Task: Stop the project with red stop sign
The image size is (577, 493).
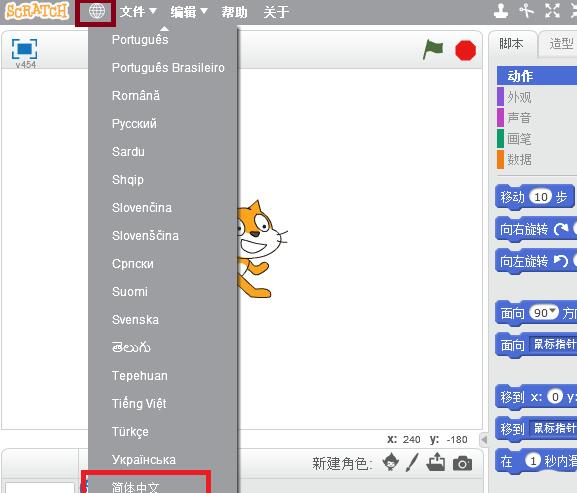Action: click(x=465, y=50)
